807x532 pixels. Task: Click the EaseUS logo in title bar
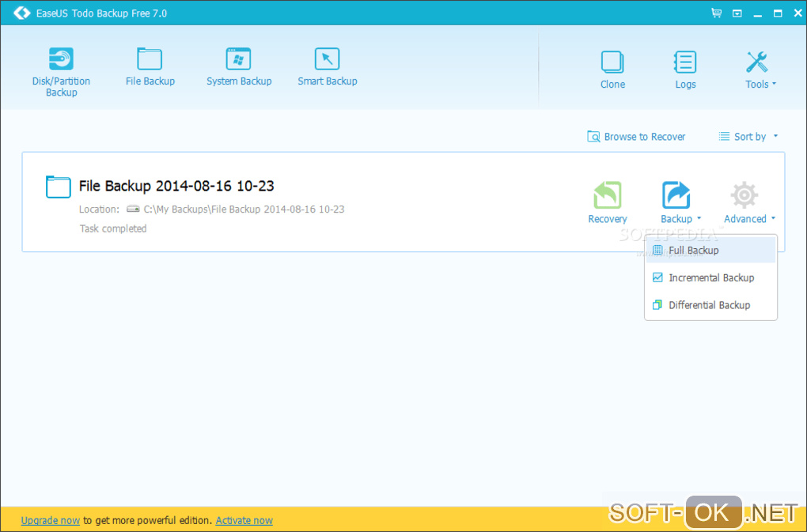click(21, 13)
